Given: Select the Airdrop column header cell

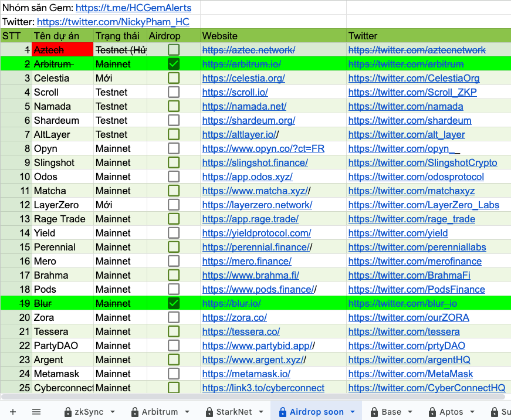Looking at the screenshot, I should pyautogui.click(x=174, y=36).
